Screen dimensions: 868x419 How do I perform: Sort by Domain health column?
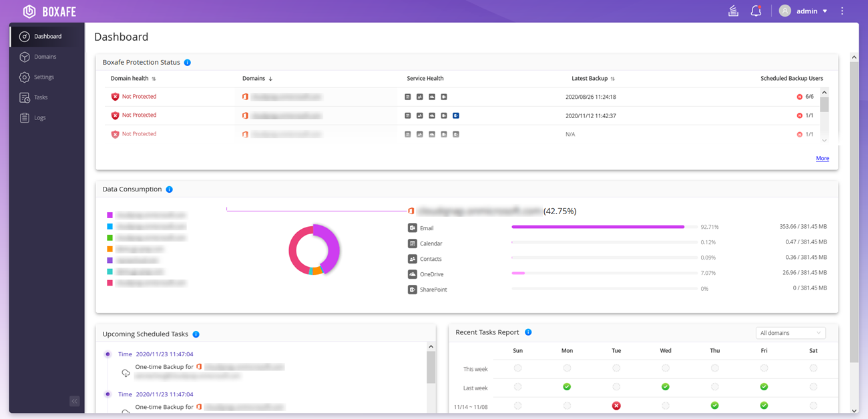(x=154, y=79)
